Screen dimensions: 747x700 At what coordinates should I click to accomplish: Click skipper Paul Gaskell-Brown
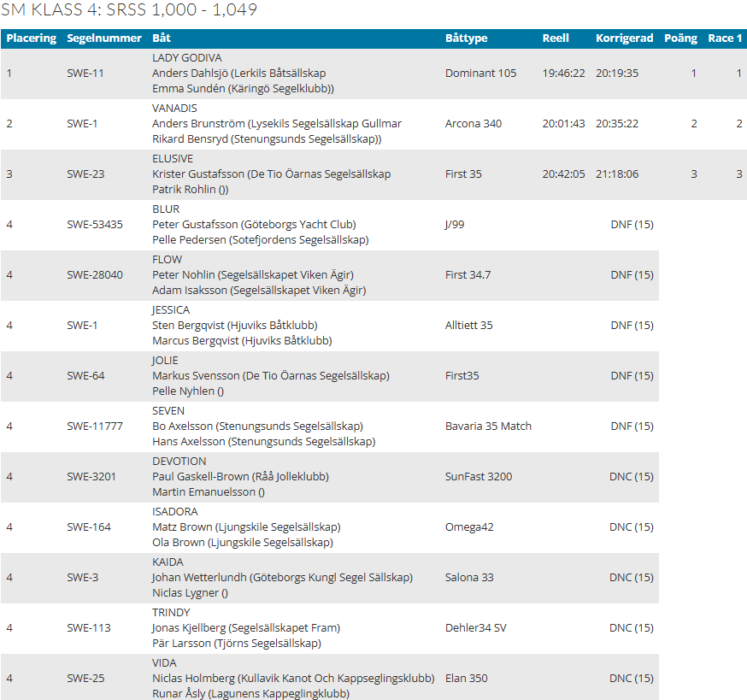(201, 477)
